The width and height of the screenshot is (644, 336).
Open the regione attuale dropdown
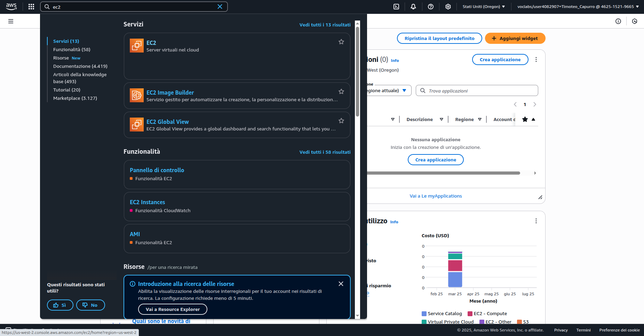pos(389,90)
